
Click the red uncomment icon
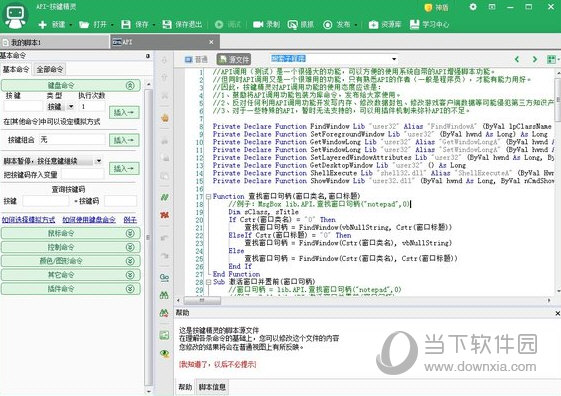click(x=165, y=215)
